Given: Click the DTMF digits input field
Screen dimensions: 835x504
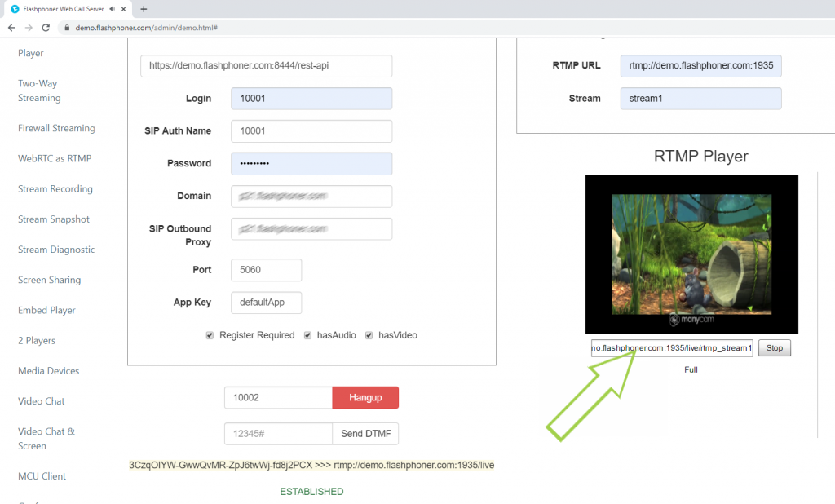Looking at the screenshot, I should pyautogui.click(x=278, y=434).
